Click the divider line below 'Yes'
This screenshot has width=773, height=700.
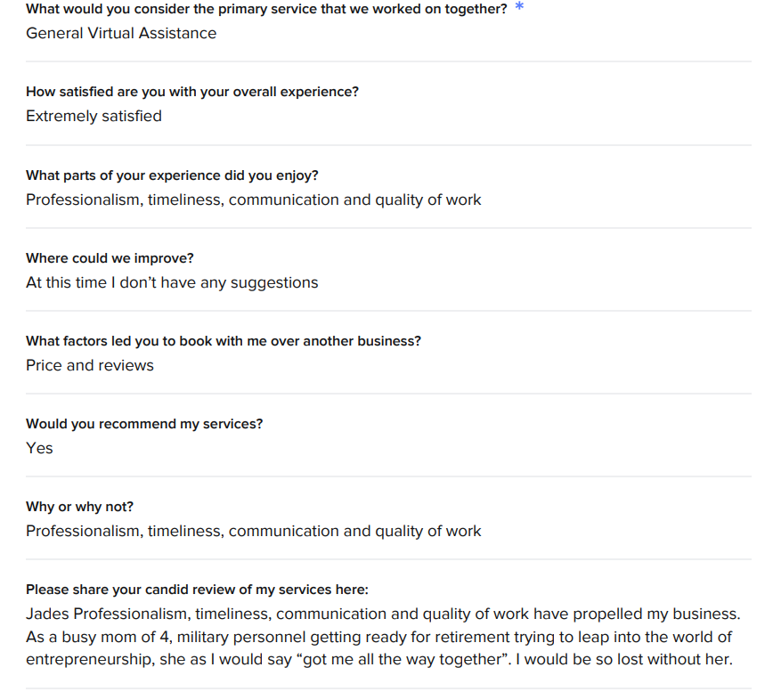coord(388,476)
